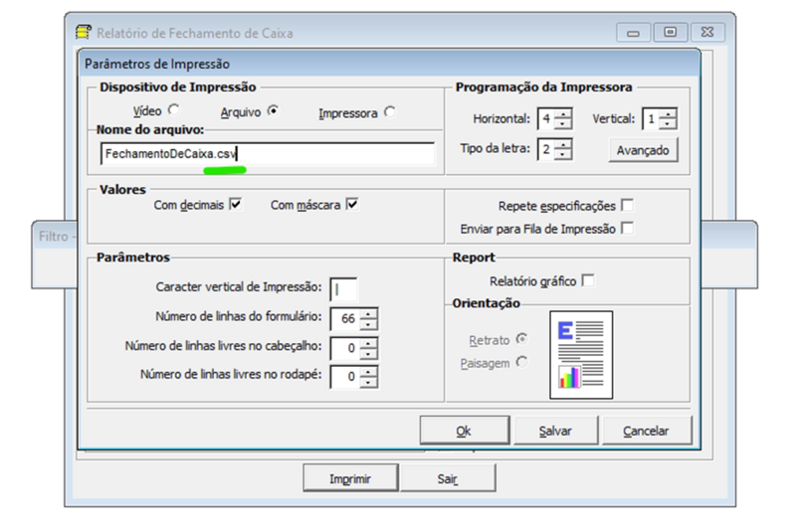Click Sair in the report window
Viewport: 796px width, 532px height.
click(x=448, y=478)
